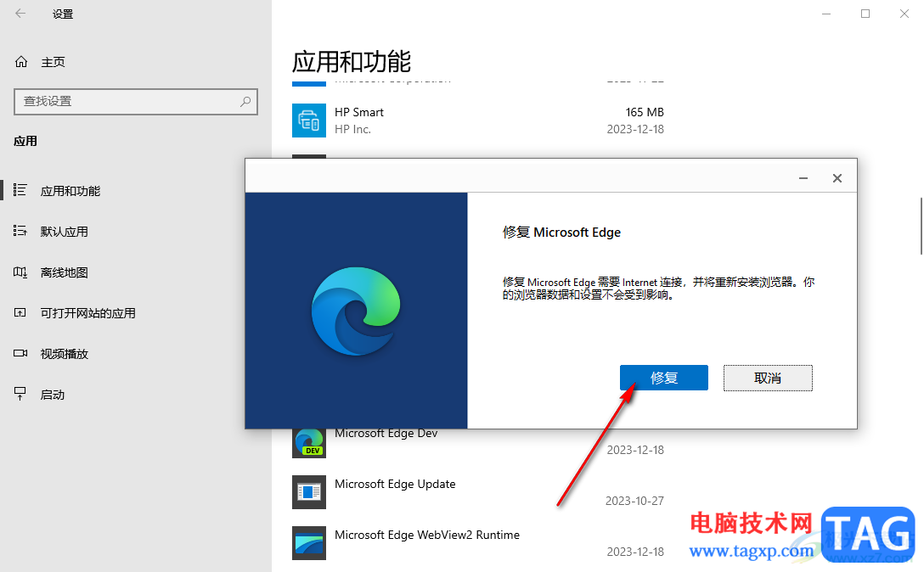This screenshot has width=924, height=572.
Task: Click the 修复 button in the dialog
Action: click(x=663, y=378)
